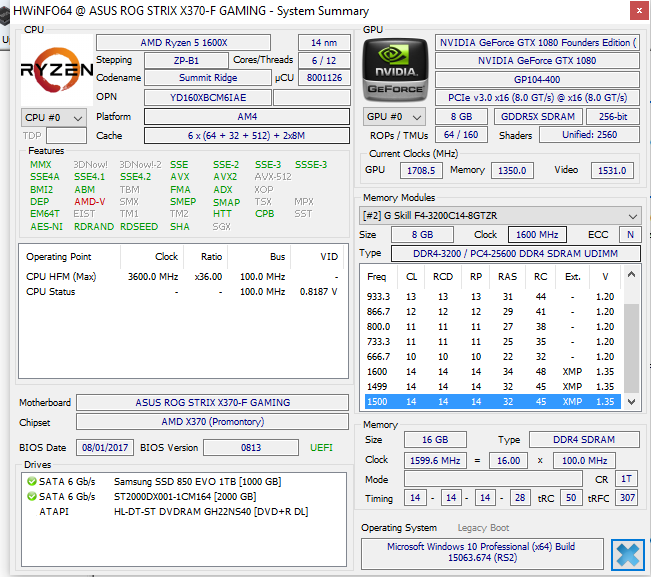Click the green UEFI label
The image size is (651, 577).
pos(321,448)
